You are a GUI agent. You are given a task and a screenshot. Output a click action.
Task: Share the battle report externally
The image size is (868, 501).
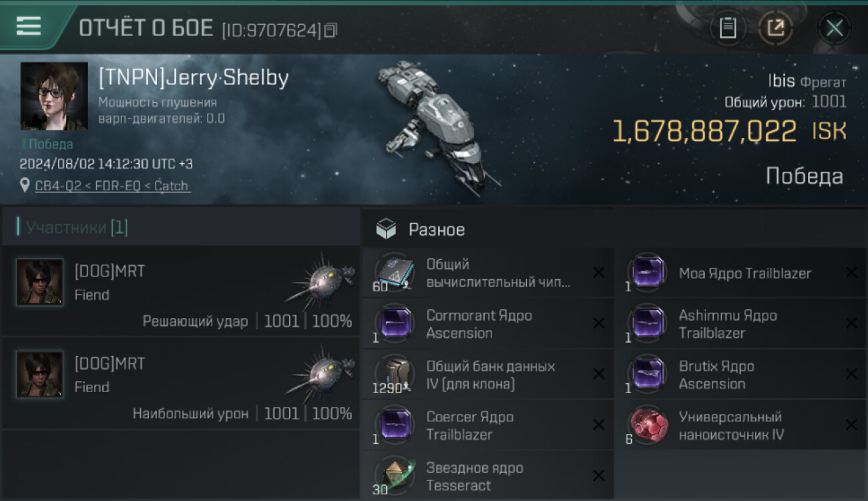coord(775,28)
